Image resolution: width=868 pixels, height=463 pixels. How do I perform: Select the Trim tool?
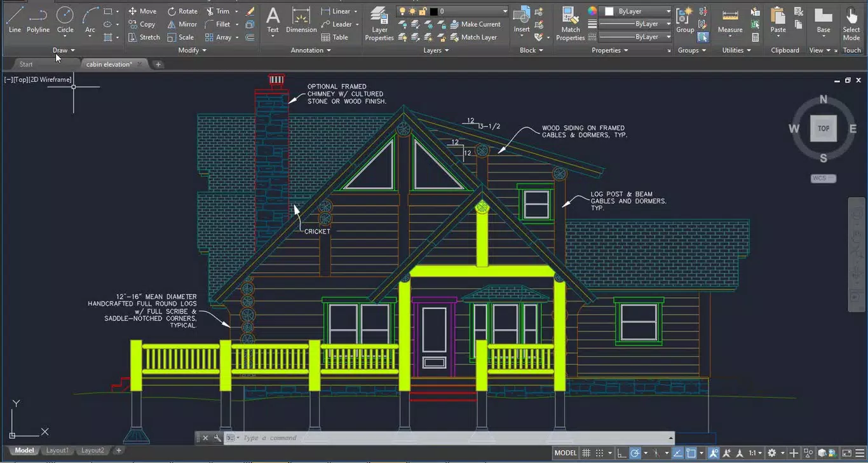pos(218,11)
